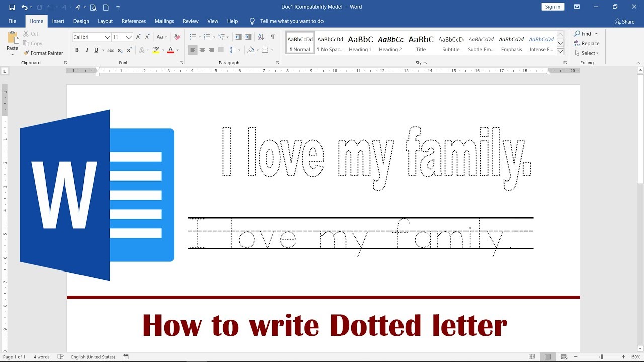Toggle Align Left paragraph alignment
The height and width of the screenshot is (362, 644).
click(x=193, y=50)
